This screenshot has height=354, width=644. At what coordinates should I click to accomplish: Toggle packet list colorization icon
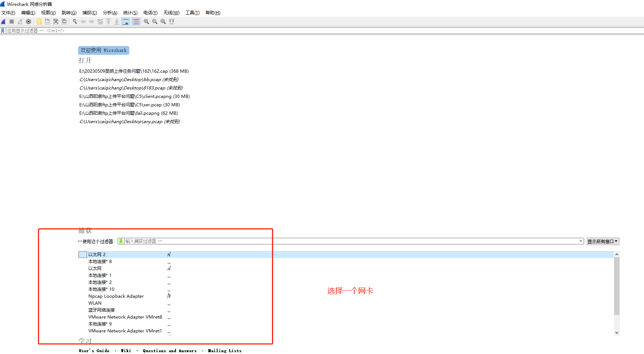(x=136, y=22)
